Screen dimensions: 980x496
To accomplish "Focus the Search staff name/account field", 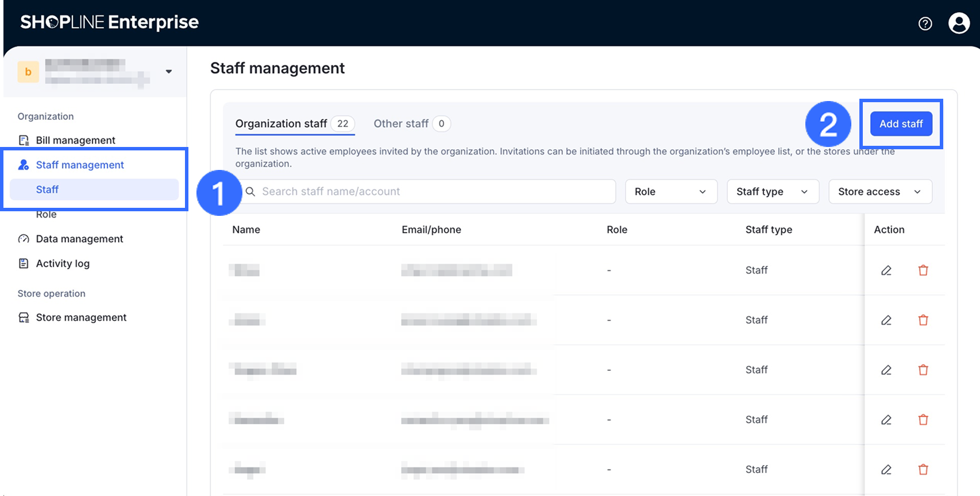I will point(431,192).
